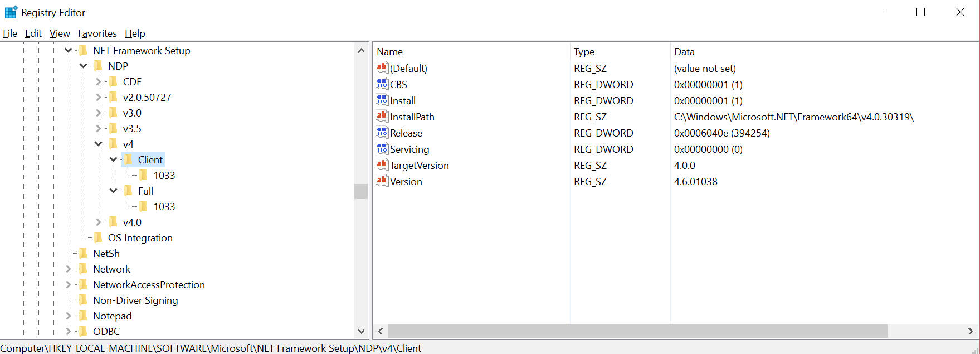Viewport: 980px width, 354px height.
Task: Click the NetSh folder icon
Action: click(x=84, y=253)
